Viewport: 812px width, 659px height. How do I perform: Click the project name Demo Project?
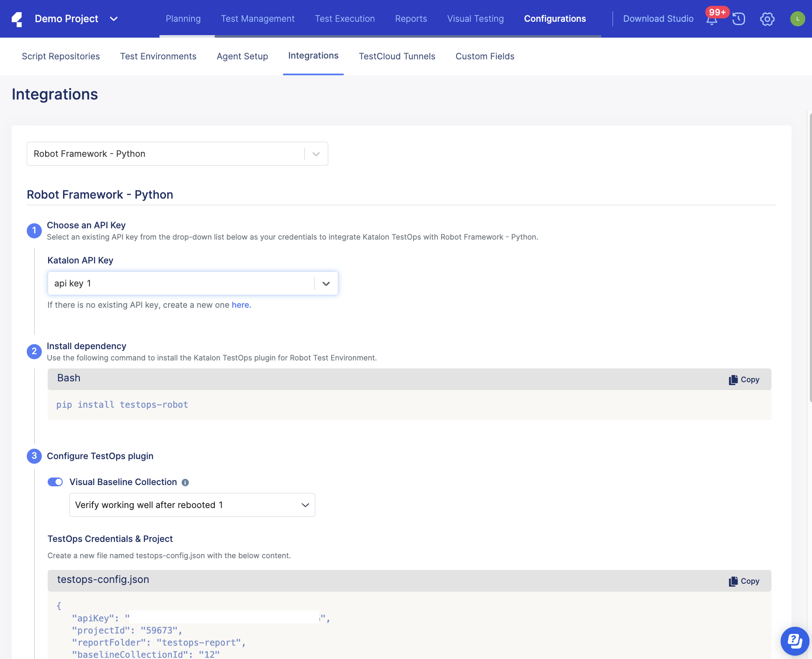pyautogui.click(x=66, y=18)
